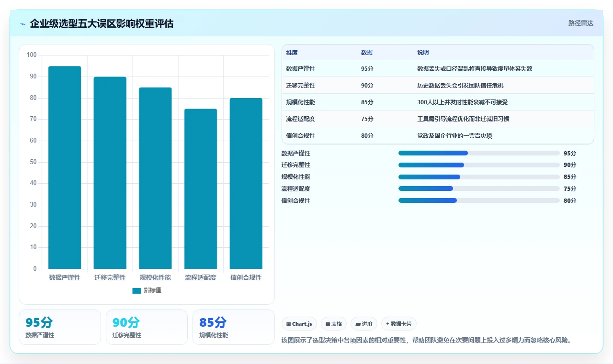Click x-axis label 数据严谨性
Viewport: 613px width, 364px height.
(65, 277)
